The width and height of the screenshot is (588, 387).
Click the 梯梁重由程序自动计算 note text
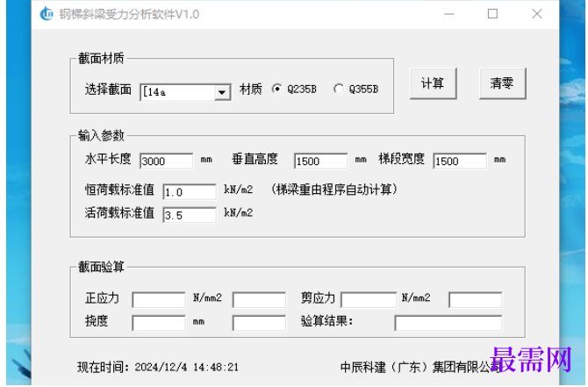coord(334,190)
